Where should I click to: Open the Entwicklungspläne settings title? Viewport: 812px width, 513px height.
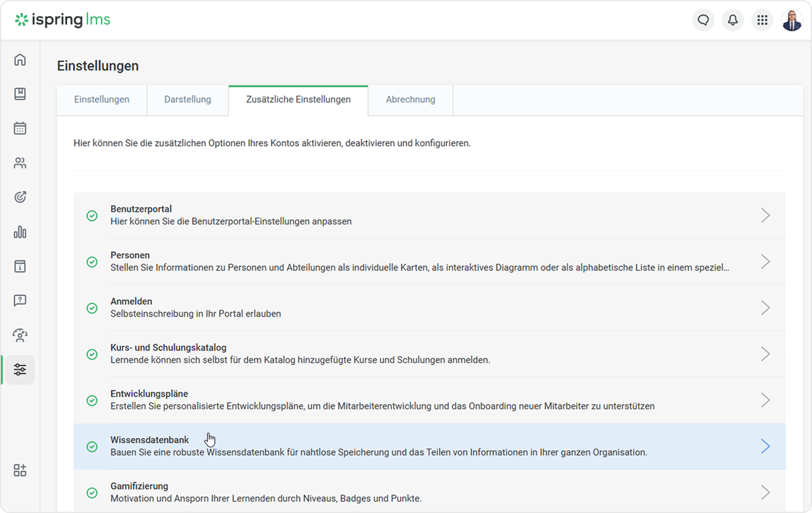click(x=149, y=394)
